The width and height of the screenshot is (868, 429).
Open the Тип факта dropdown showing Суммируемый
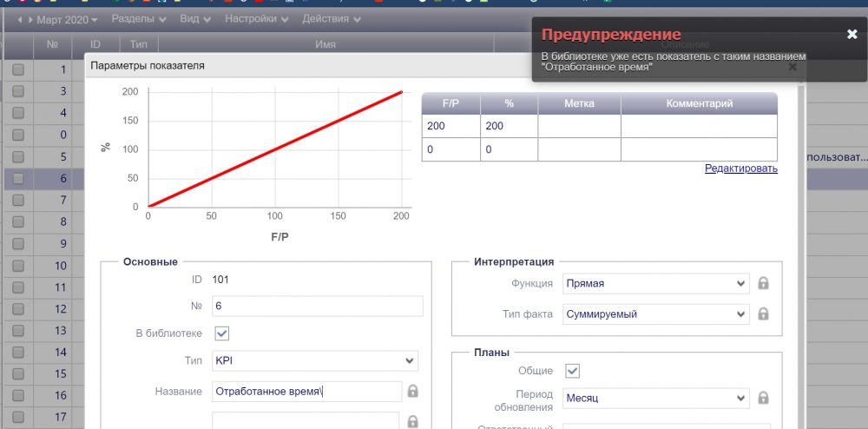point(656,313)
